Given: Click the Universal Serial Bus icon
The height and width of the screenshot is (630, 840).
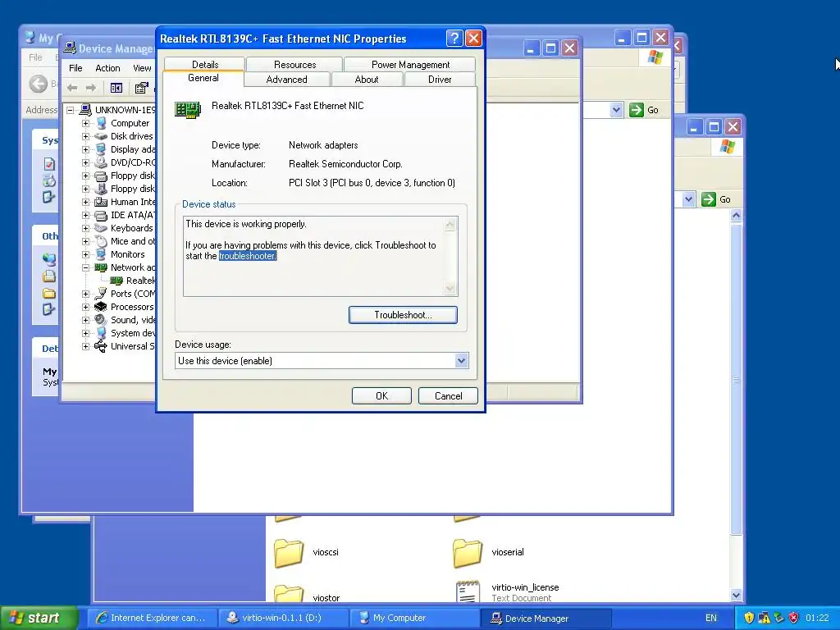Looking at the screenshot, I should [x=101, y=347].
